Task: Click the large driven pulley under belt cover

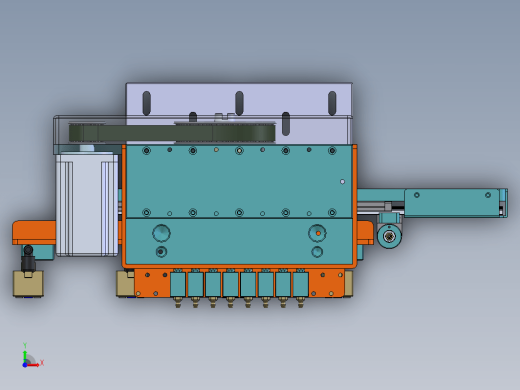Action: click(x=225, y=133)
